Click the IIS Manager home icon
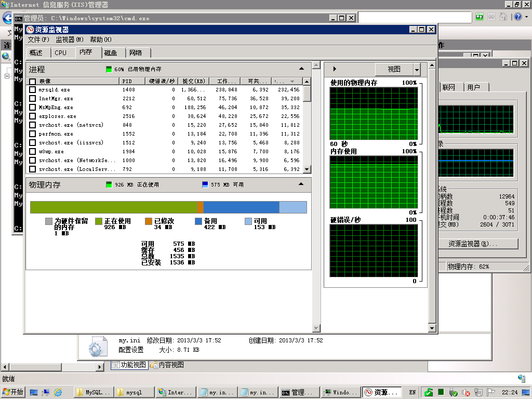532x399 pixels. [503, 17]
